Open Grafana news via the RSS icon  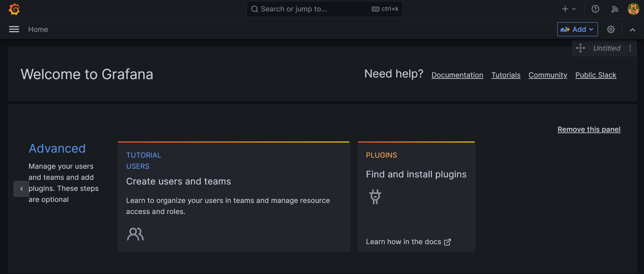614,9
